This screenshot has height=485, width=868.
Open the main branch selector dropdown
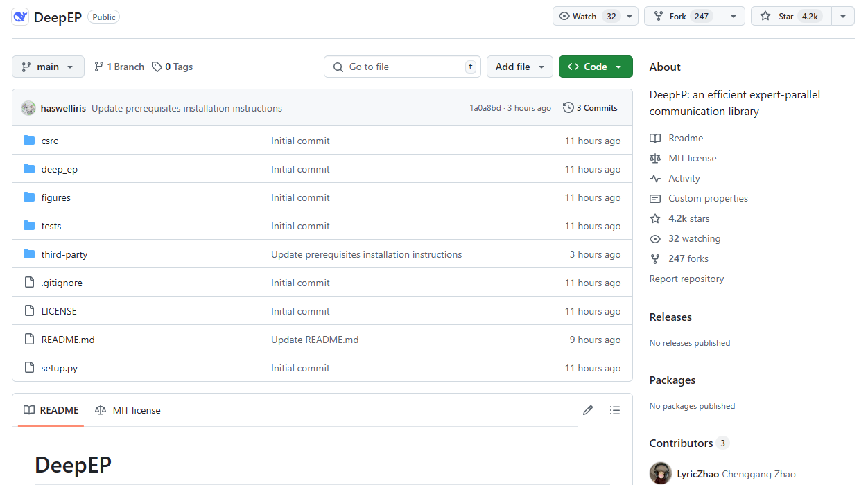point(48,67)
